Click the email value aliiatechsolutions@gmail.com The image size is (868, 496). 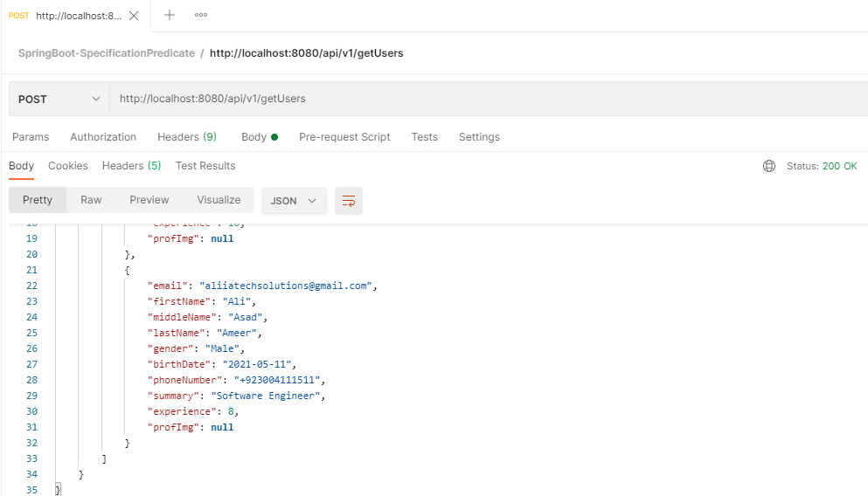[286, 286]
